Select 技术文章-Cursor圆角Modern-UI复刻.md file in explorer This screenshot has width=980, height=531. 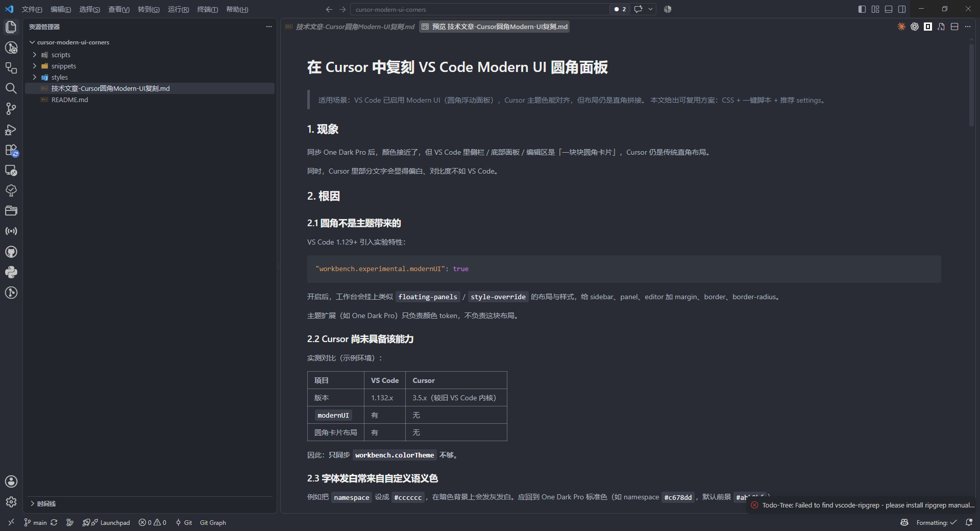[150, 88]
